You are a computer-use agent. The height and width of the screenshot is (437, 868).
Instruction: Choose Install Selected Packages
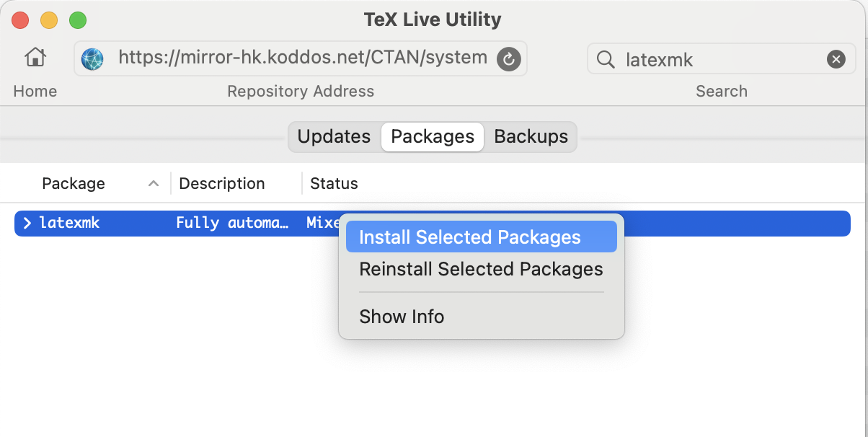coord(470,237)
